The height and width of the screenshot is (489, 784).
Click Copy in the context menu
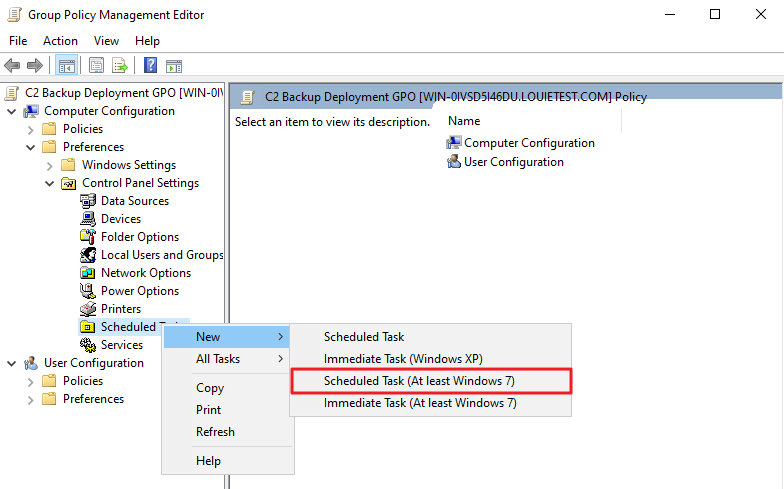pos(228,388)
